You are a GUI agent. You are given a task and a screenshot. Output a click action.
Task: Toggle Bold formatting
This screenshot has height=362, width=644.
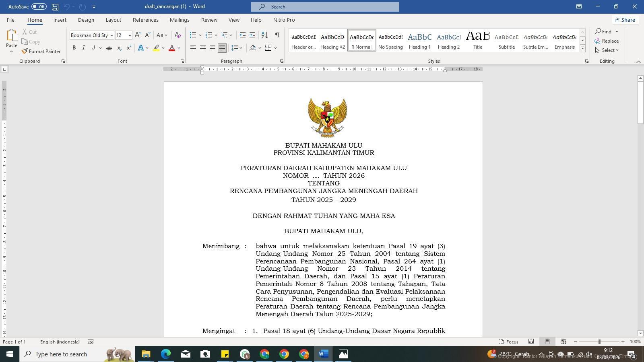click(74, 48)
